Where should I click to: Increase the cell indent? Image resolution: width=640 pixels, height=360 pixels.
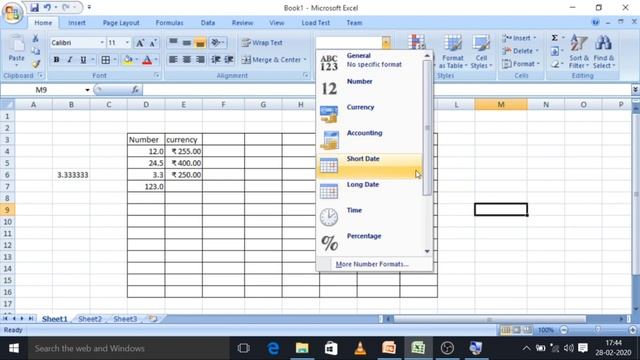click(229, 60)
